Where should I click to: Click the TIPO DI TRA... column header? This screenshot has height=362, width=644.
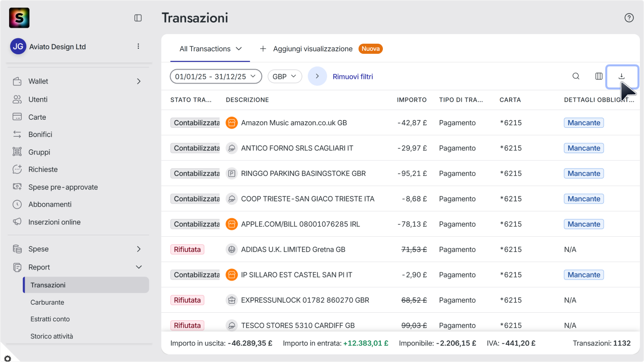(x=461, y=100)
